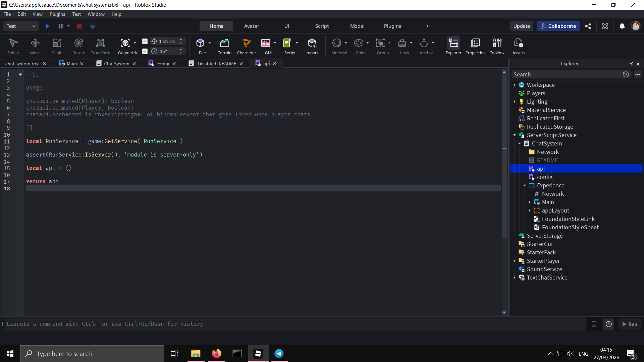The image size is (644, 362).
Task: Open the Plugins menu in the menu bar
Action: (x=57, y=14)
